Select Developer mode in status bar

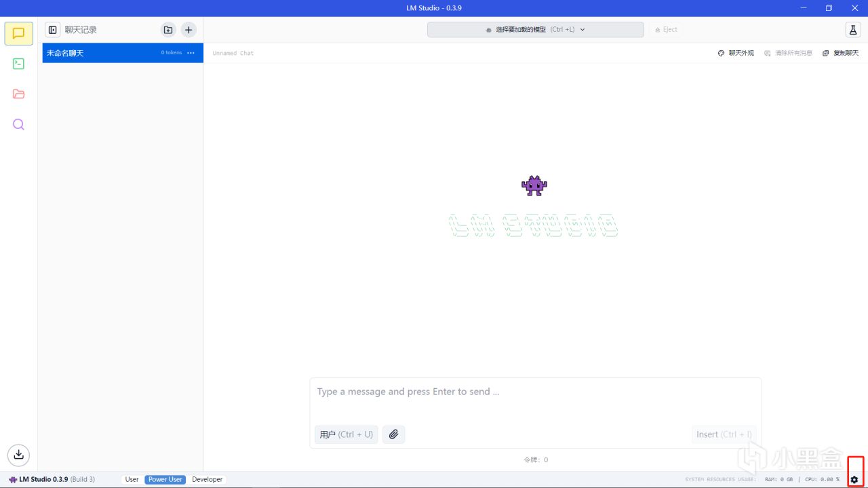(208, 479)
